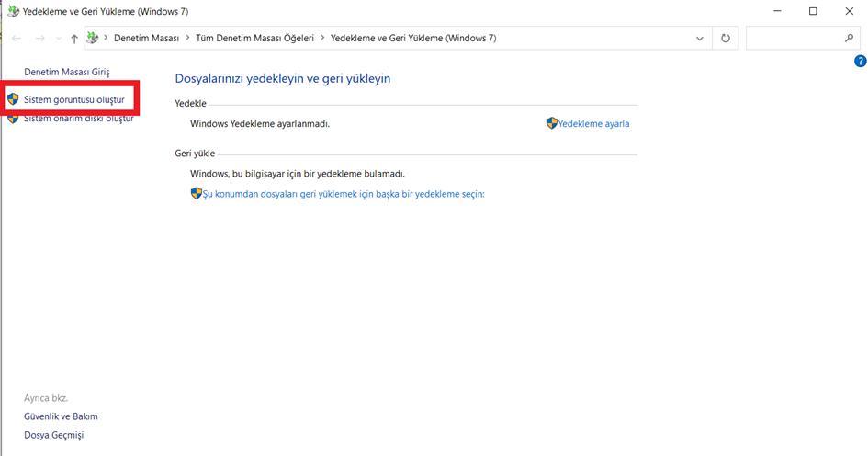The height and width of the screenshot is (456, 868).
Task: Open the recent locations dropdown arrow
Action: [x=58, y=39]
